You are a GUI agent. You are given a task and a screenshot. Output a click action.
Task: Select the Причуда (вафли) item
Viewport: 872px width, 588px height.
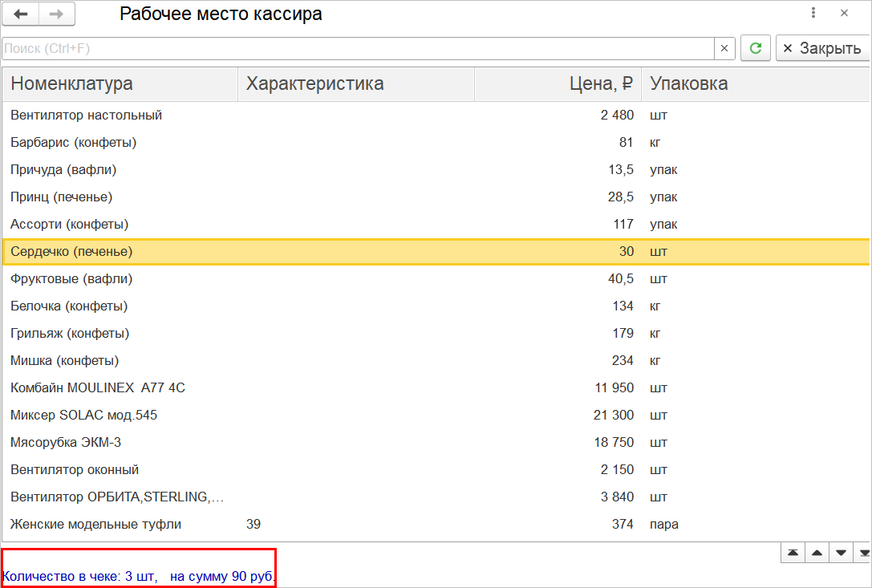pos(63,170)
